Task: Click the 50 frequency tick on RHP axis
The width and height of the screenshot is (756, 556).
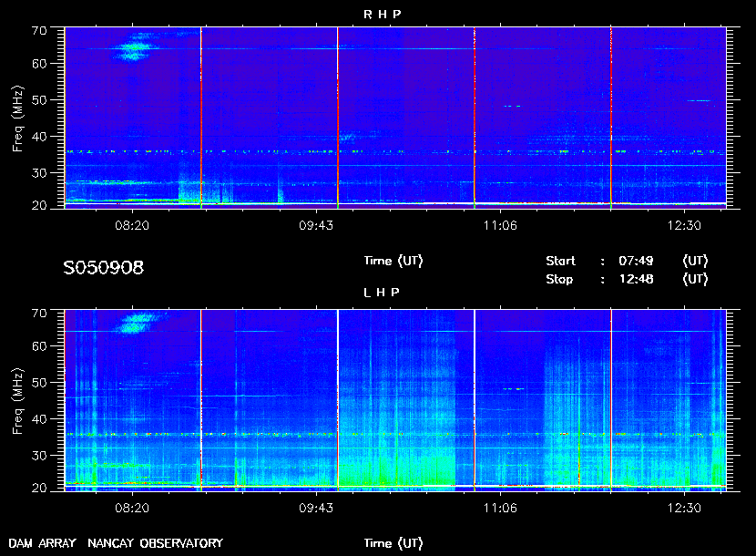Action: (x=39, y=100)
